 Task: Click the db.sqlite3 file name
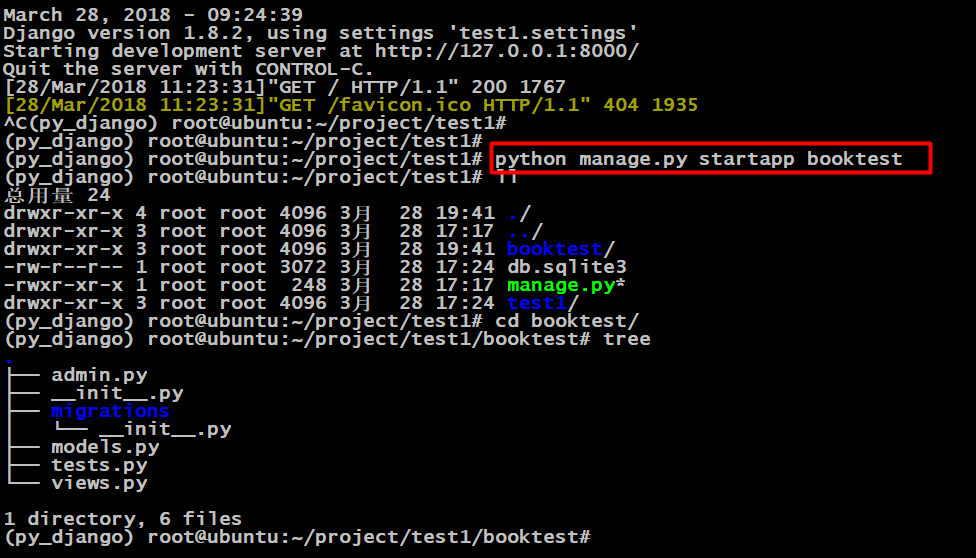coord(566,267)
